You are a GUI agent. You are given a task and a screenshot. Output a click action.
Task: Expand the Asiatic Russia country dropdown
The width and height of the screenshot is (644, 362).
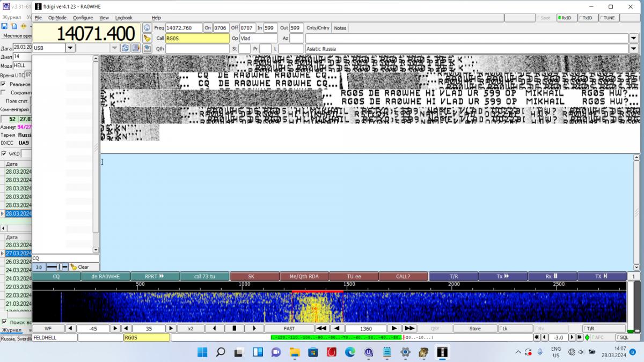pyautogui.click(x=634, y=49)
